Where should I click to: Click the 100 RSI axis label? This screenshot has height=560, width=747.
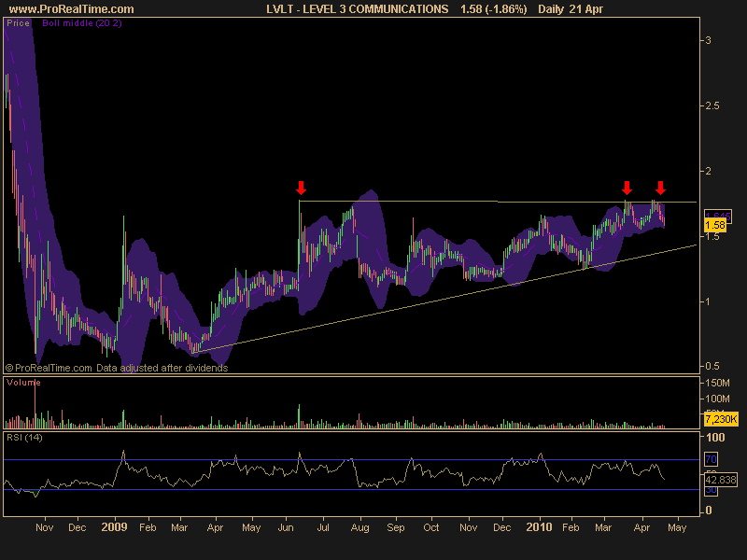715,437
